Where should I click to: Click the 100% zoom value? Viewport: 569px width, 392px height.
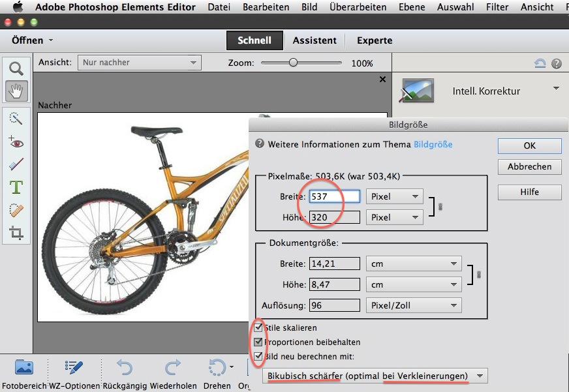[362, 63]
